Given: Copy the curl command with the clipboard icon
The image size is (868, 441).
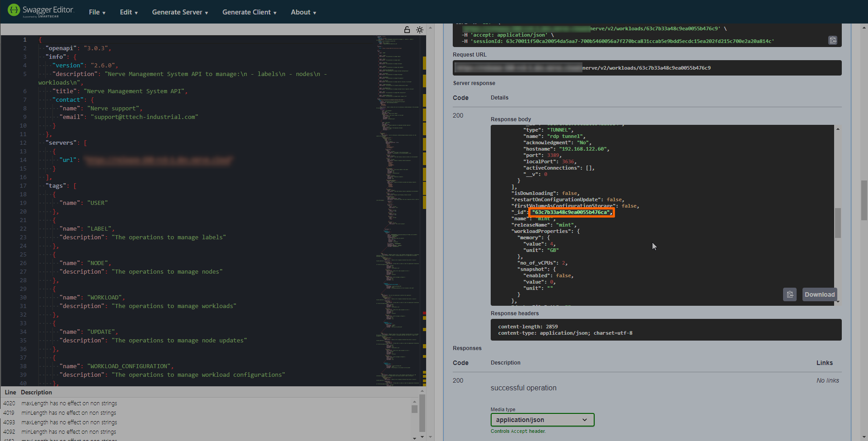Looking at the screenshot, I should tap(833, 40).
